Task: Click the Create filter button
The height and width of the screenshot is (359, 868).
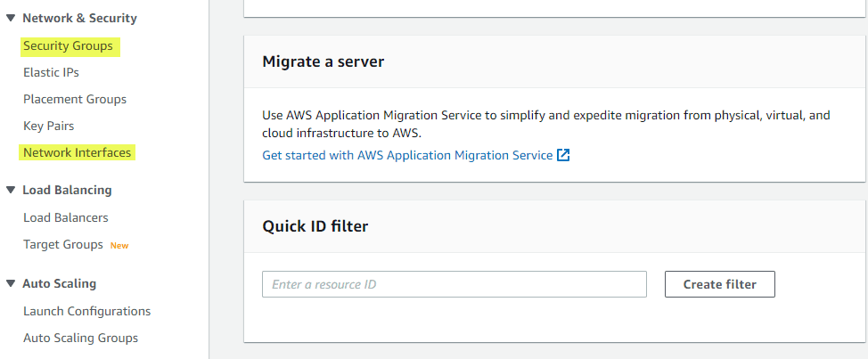Action: point(719,284)
